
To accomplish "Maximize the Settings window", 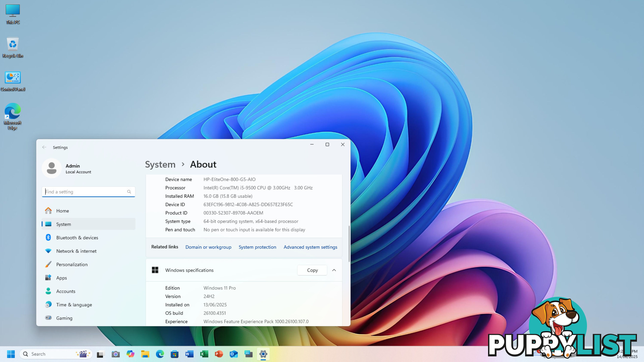I will 327,144.
